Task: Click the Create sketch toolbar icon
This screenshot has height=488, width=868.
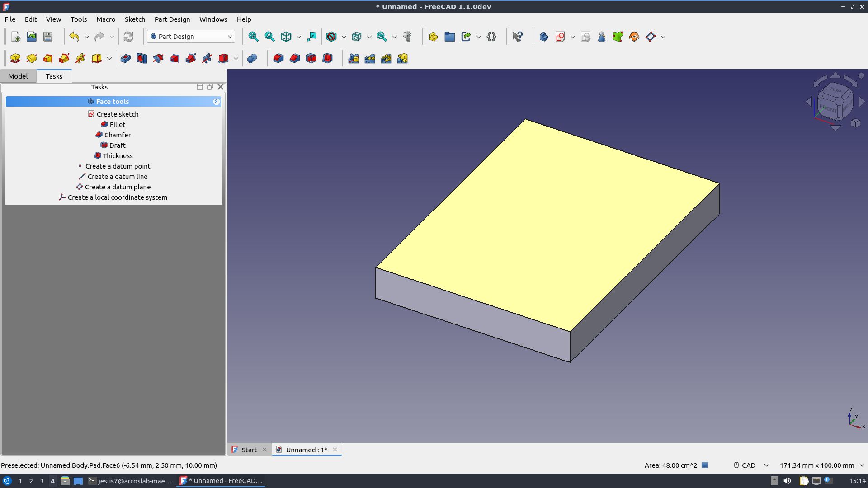Action: click(x=560, y=37)
